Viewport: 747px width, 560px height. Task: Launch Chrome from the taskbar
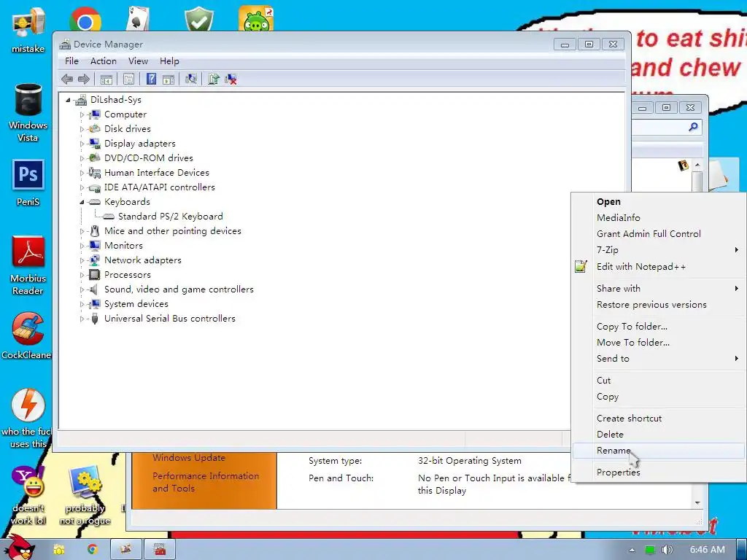(x=93, y=550)
